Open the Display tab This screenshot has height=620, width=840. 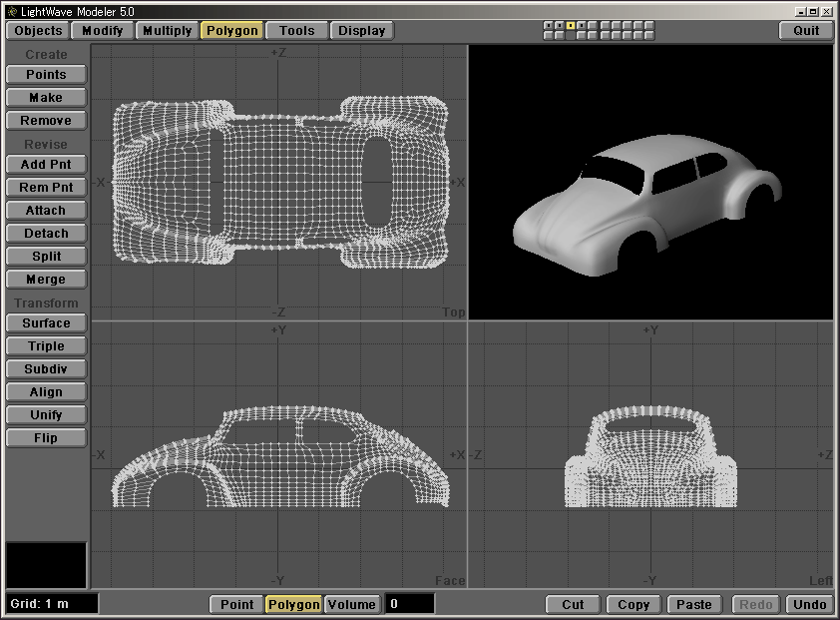pos(361,30)
